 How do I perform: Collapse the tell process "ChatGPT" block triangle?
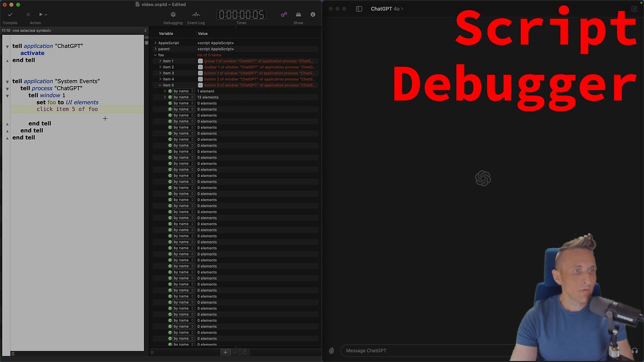(x=7, y=88)
